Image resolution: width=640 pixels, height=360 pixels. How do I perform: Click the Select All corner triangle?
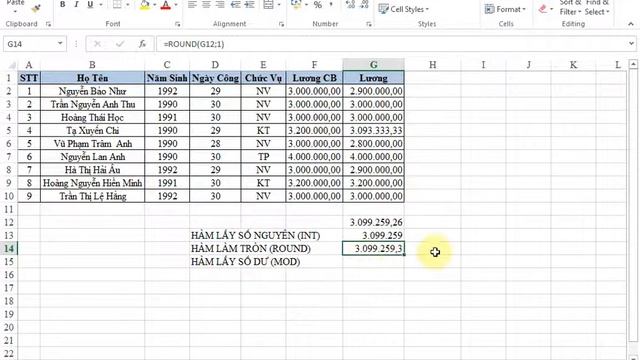[11, 65]
